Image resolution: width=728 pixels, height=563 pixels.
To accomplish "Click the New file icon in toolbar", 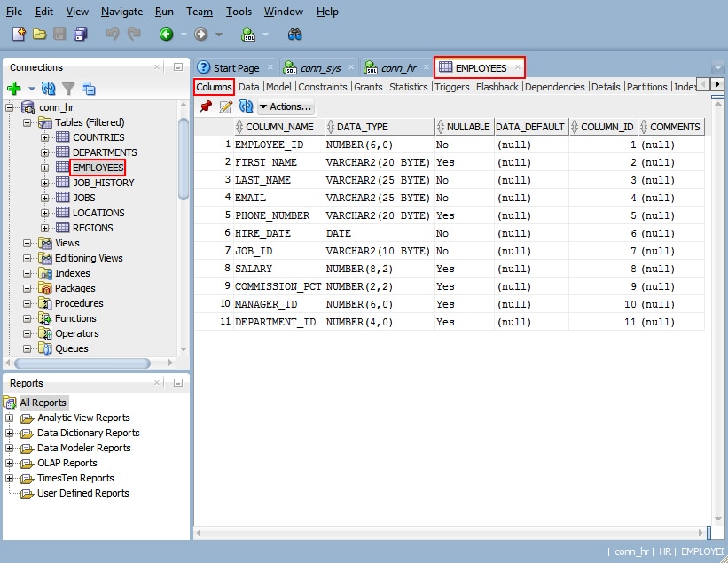I will pyautogui.click(x=19, y=35).
